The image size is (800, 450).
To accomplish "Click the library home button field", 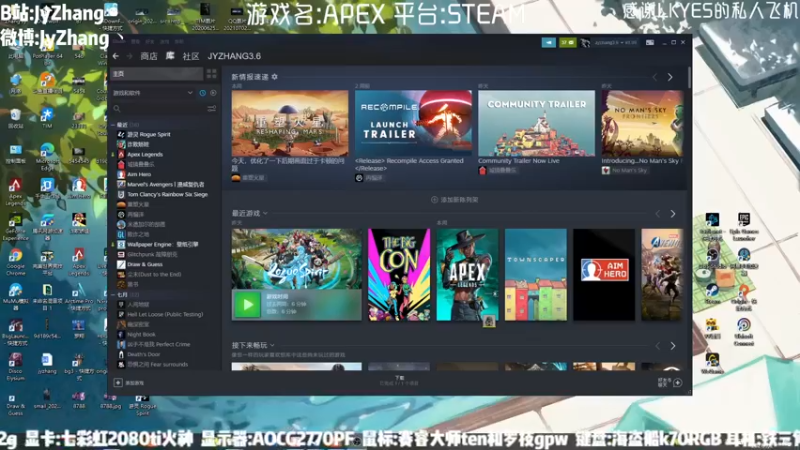I will click(x=157, y=74).
